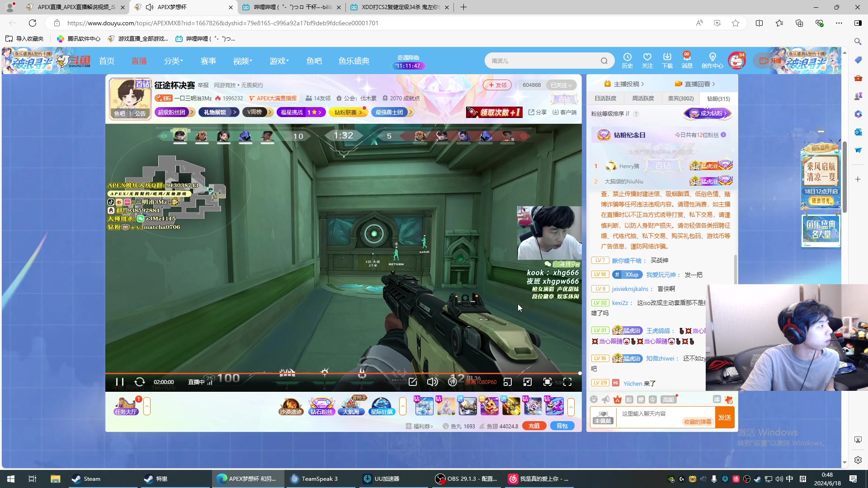
Task: Open 钻石粉丝 activity icon
Action: [x=321, y=406]
